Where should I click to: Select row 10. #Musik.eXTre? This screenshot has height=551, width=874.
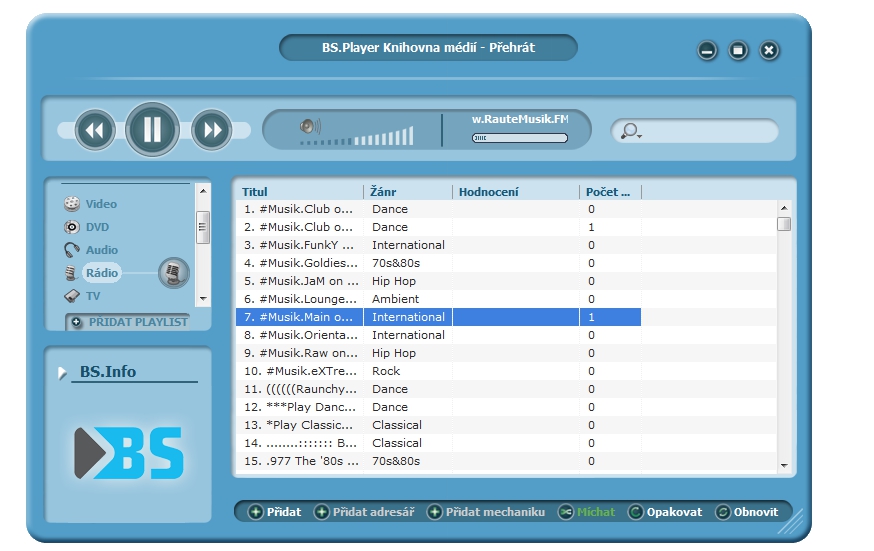click(x=438, y=371)
